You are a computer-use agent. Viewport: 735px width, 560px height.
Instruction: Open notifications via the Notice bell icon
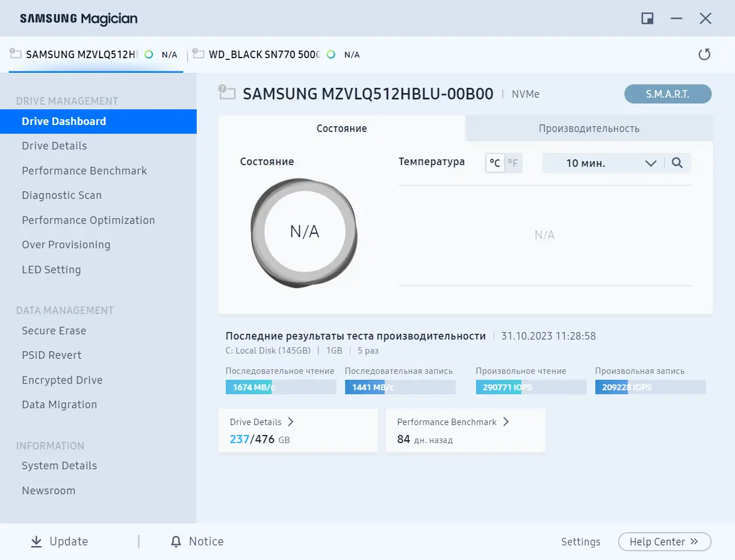pos(176,541)
